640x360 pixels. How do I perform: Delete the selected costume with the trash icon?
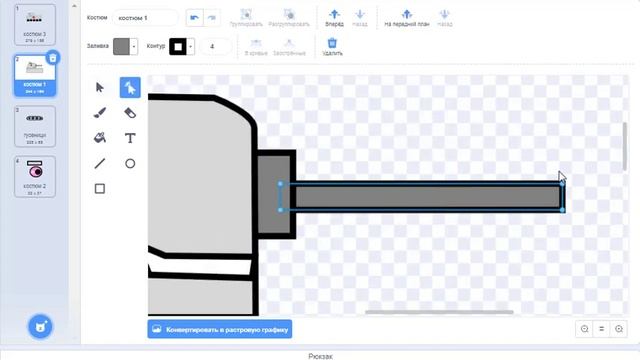[x=53, y=58]
